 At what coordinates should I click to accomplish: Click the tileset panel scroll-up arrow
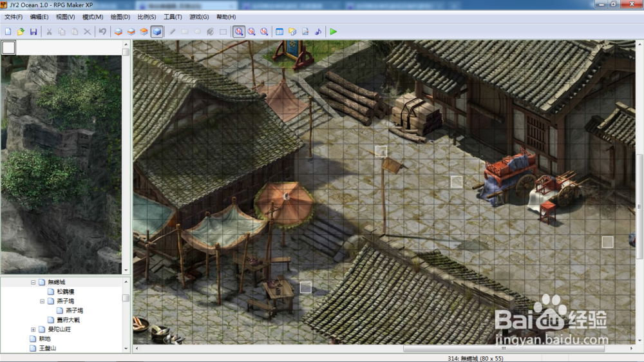[x=126, y=44]
